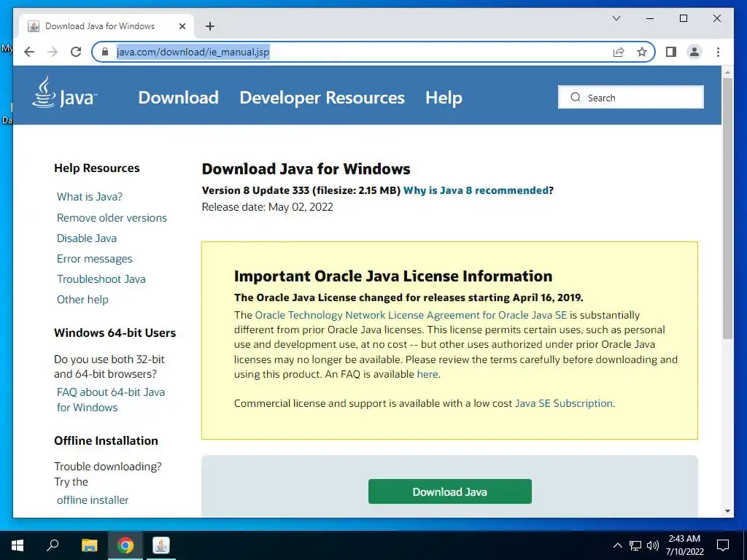Screen dimensions: 747x560
Task: Bookmark this page with the star icon
Action: coord(642,52)
